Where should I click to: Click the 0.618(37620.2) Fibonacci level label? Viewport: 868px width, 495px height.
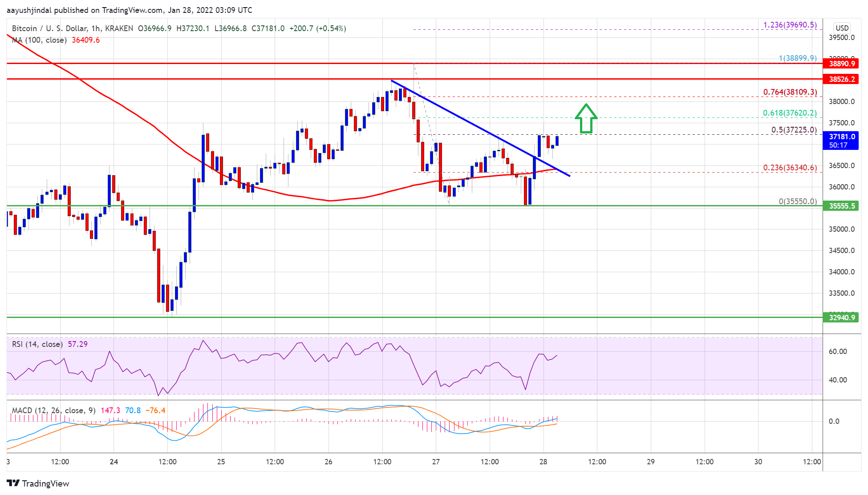click(790, 113)
